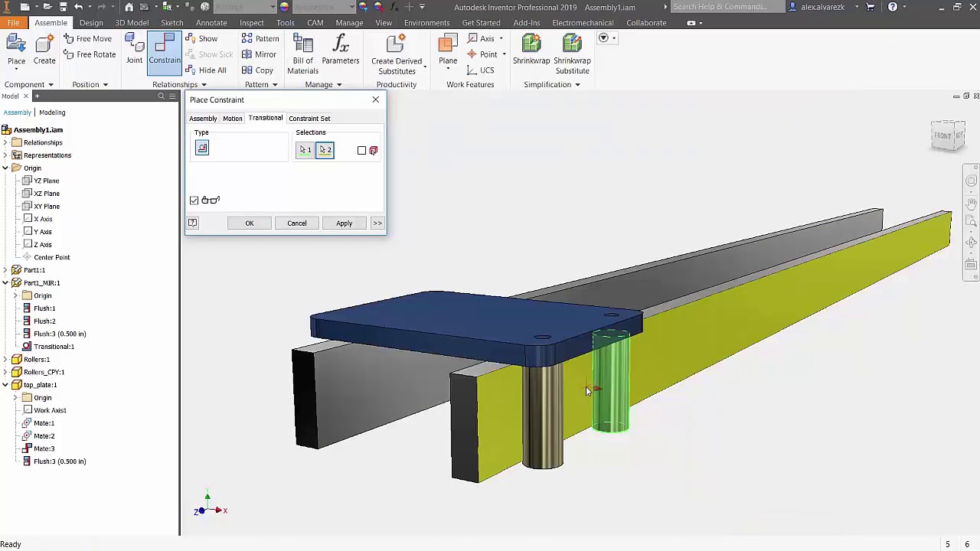
Task: Open the File menu
Action: point(13,22)
